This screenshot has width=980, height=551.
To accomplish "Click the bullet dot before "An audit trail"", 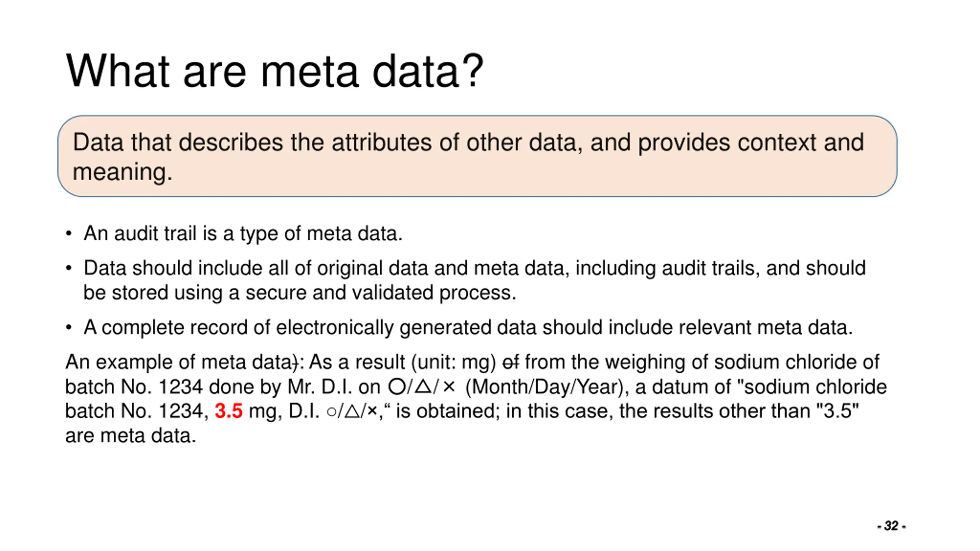I will [x=69, y=233].
